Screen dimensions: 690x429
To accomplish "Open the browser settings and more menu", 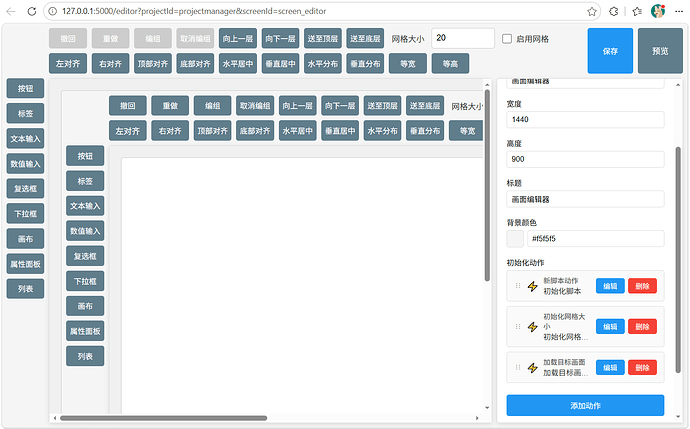I will [x=679, y=11].
